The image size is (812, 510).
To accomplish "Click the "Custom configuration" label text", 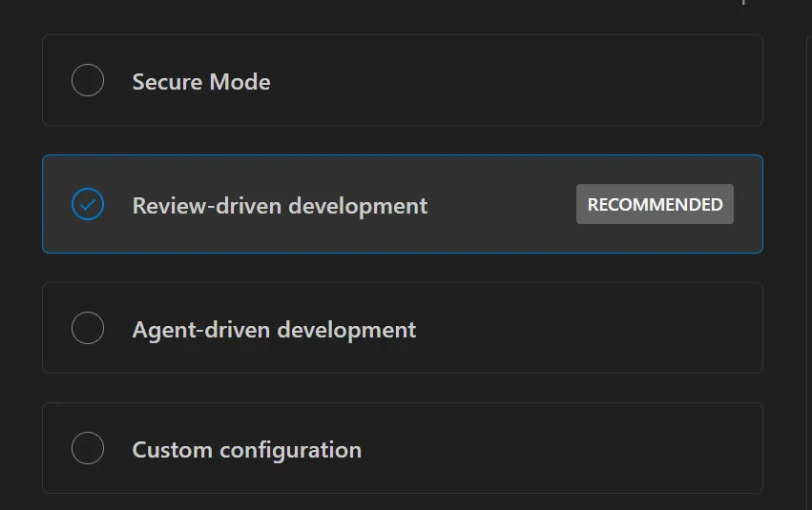I will [246, 450].
